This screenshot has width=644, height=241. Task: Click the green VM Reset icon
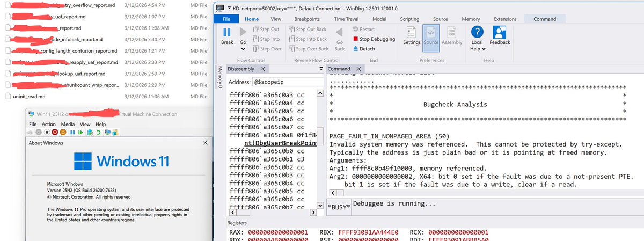80,132
